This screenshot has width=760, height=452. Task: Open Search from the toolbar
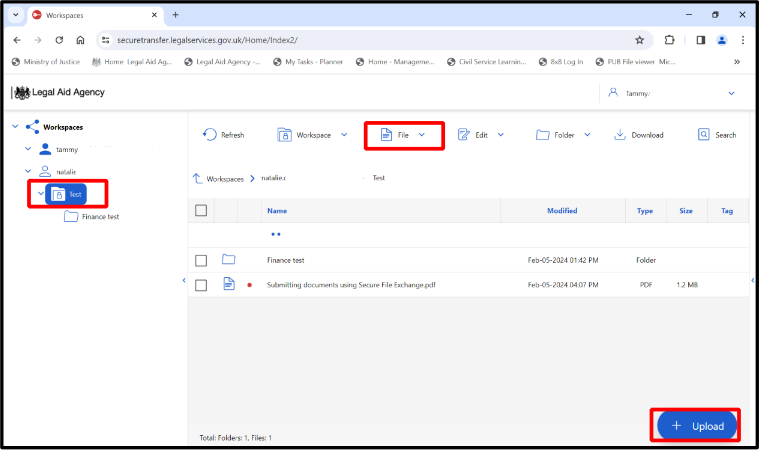(705, 135)
